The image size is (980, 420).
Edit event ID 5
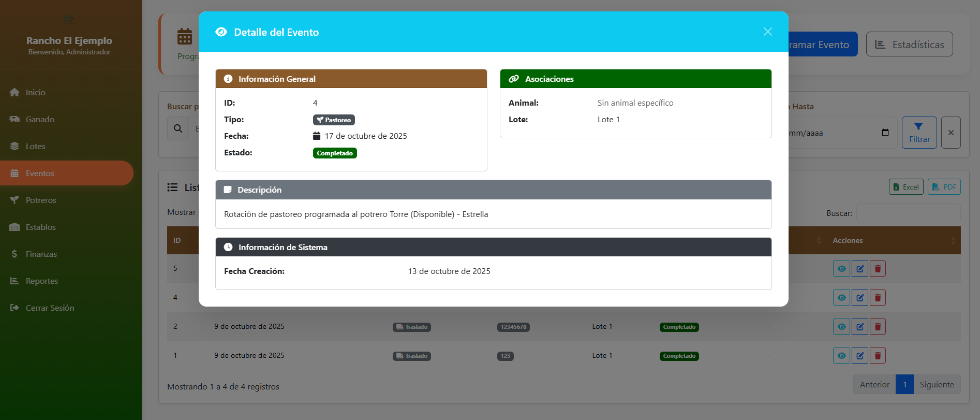[x=859, y=268]
